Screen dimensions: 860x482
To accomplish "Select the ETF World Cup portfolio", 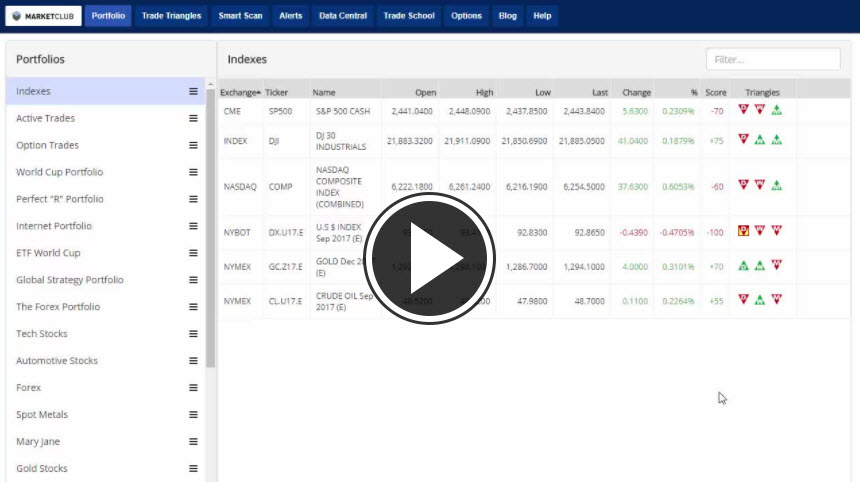I will click(48, 253).
